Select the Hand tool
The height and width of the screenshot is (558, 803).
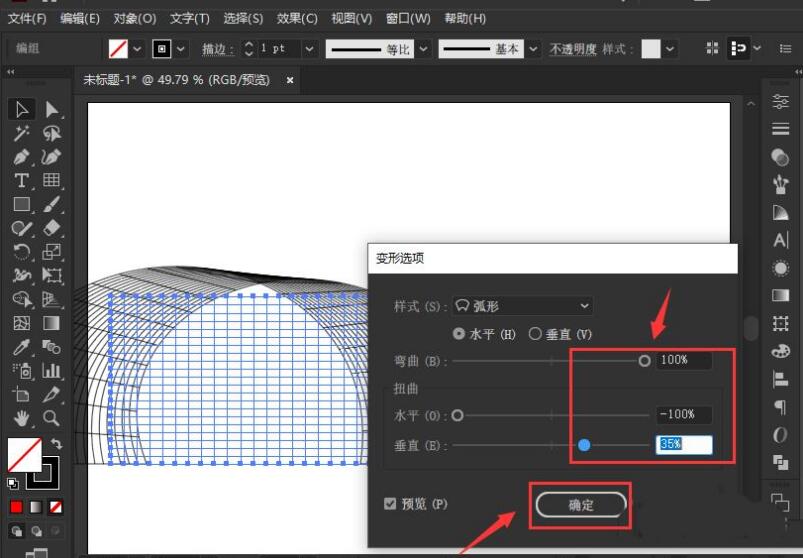tap(21, 419)
